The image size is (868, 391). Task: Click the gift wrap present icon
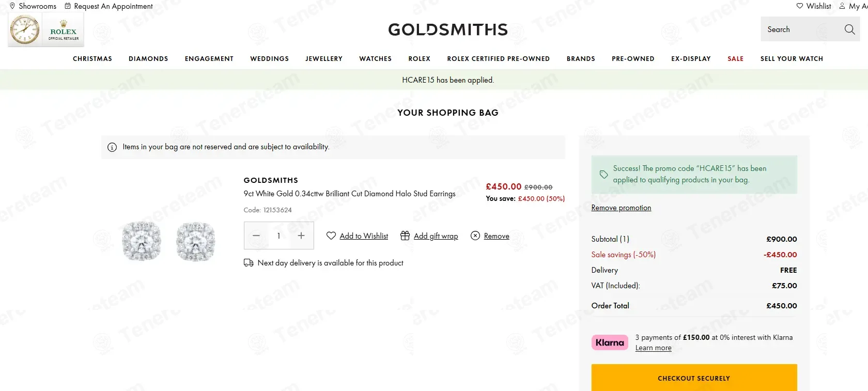(x=405, y=236)
